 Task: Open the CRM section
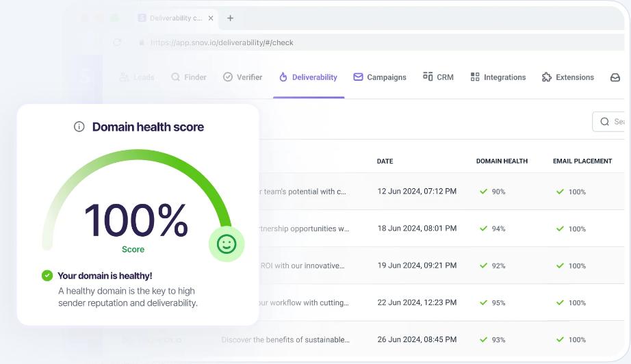[438, 77]
